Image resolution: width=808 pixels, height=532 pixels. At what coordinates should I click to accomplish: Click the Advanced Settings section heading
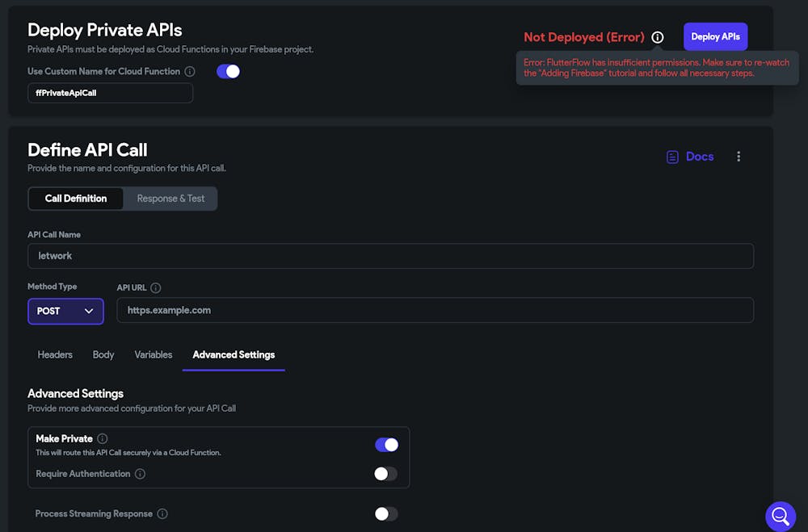coord(75,393)
